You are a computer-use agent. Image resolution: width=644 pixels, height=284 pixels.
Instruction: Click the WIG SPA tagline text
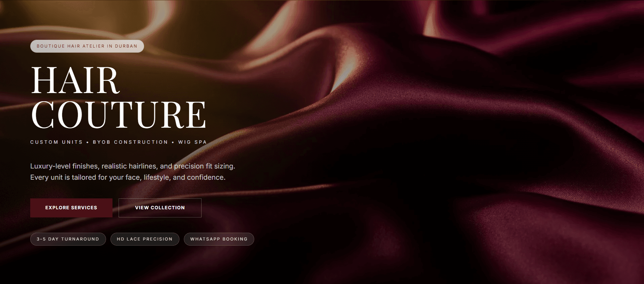coord(192,142)
